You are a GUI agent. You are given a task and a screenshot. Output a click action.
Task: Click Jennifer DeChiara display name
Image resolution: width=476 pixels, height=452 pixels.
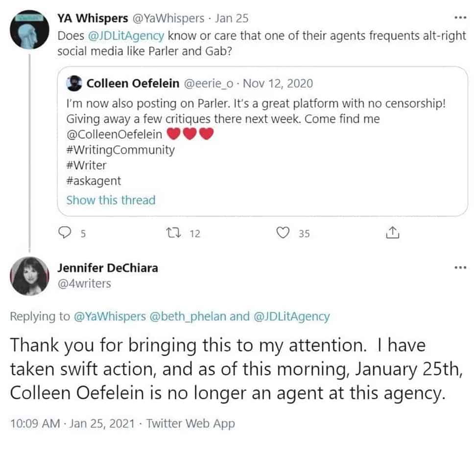tap(108, 268)
